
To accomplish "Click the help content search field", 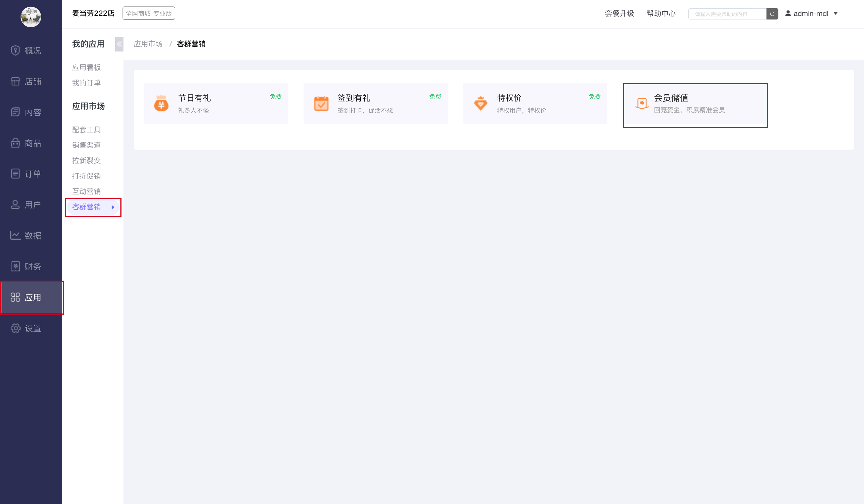I will pyautogui.click(x=727, y=14).
